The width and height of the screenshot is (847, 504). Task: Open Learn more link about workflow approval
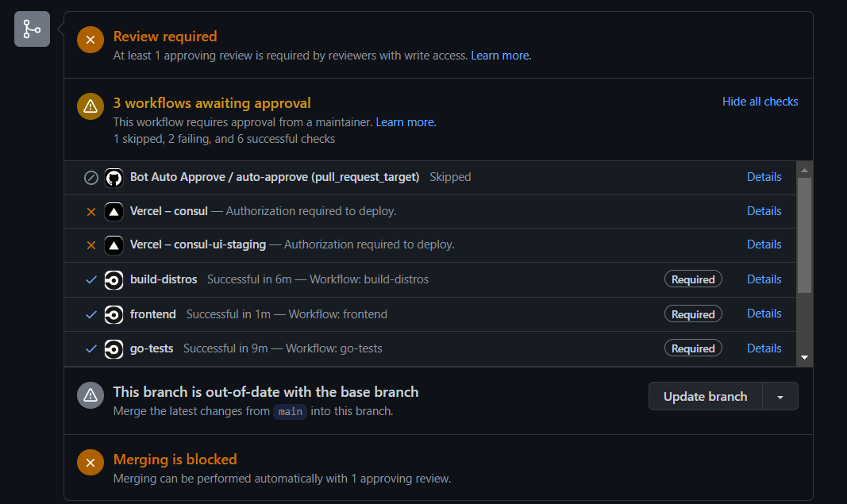406,122
